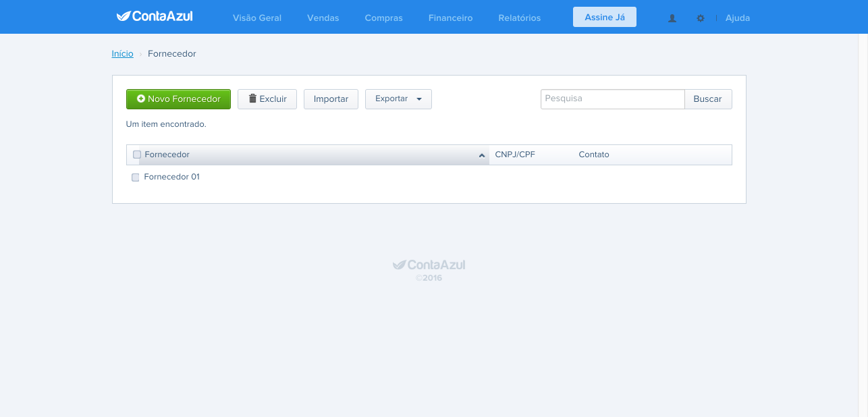Toggle the select-all checkbox in table header
This screenshot has height=417, width=868.
137,155
